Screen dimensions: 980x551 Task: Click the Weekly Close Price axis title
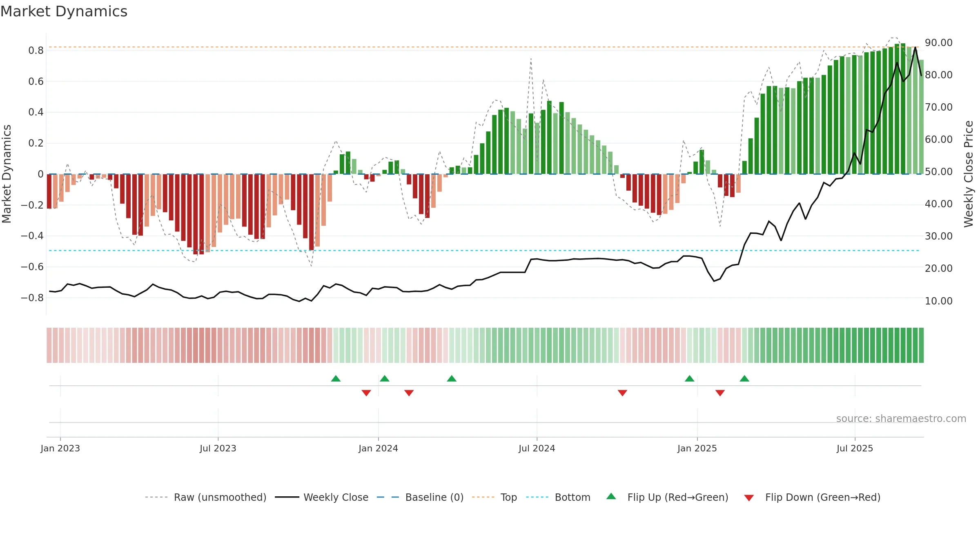969,174
